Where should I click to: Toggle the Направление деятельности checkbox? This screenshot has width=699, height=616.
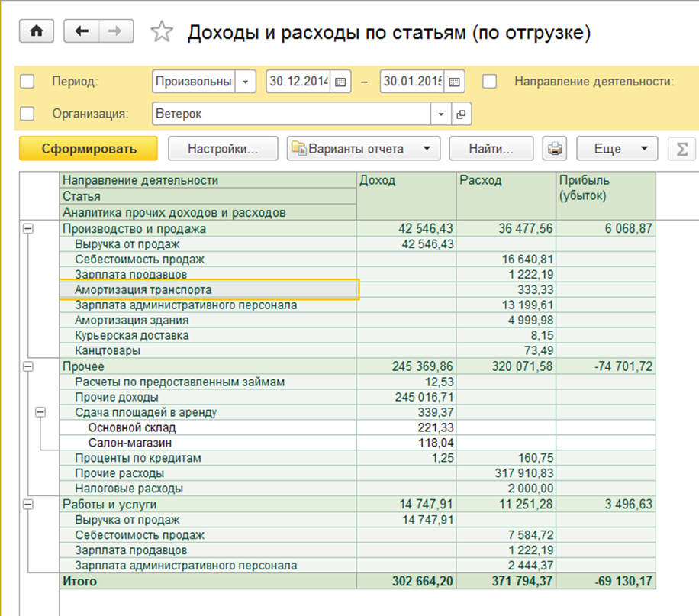[x=490, y=81]
